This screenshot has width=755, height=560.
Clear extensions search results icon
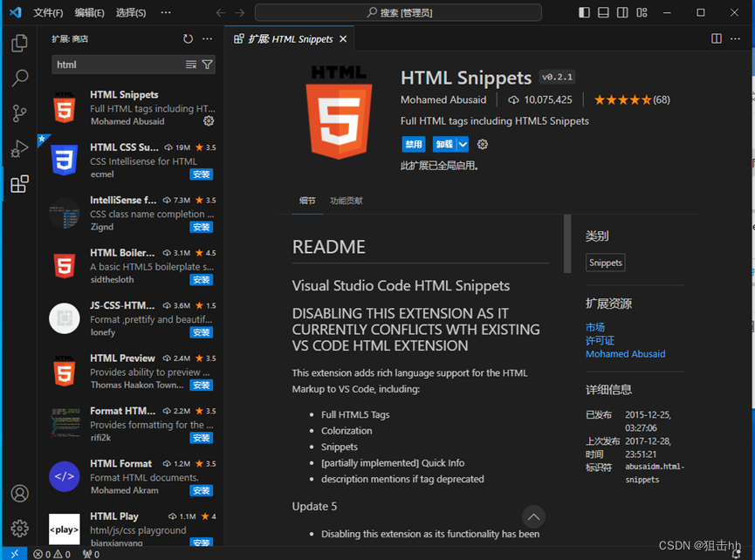click(191, 65)
